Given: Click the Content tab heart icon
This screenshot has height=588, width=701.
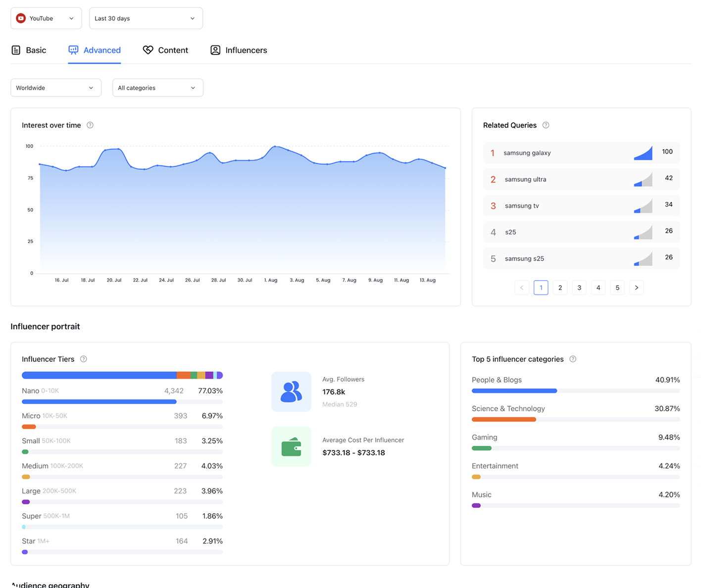Looking at the screenshot, I should 148,50.
